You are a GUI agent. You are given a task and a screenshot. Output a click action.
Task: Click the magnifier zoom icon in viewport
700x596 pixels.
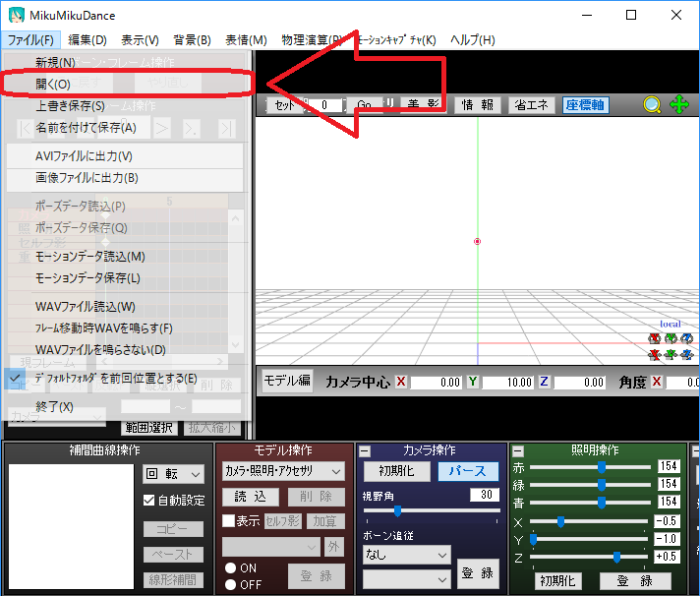tap(652, 105)
